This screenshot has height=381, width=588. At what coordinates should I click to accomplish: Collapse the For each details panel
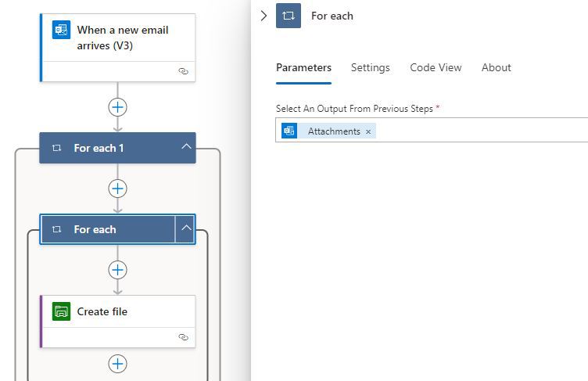click(264, 16)
